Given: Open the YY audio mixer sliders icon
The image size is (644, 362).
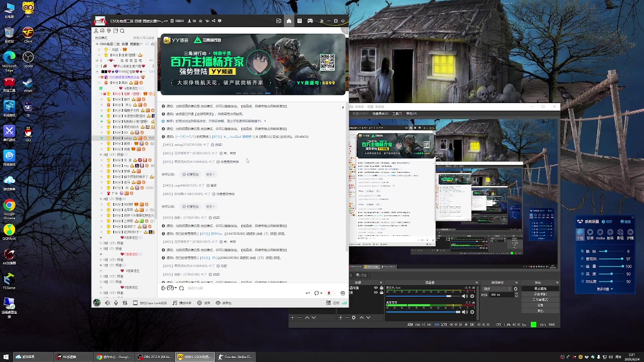Looking at the screenshot, I should [x=125, y=303].
